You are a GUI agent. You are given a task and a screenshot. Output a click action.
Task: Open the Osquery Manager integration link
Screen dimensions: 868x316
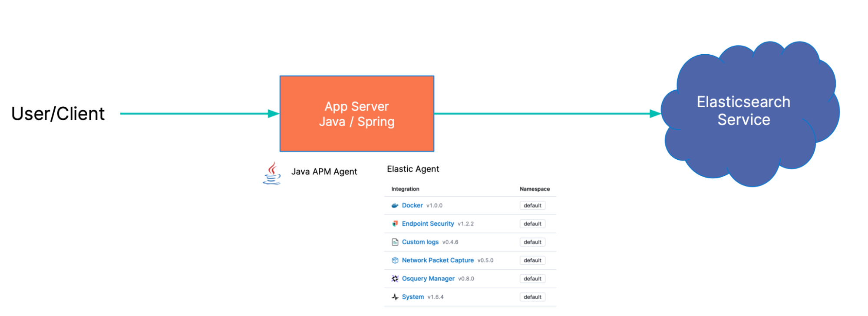[x=428, y=278]
